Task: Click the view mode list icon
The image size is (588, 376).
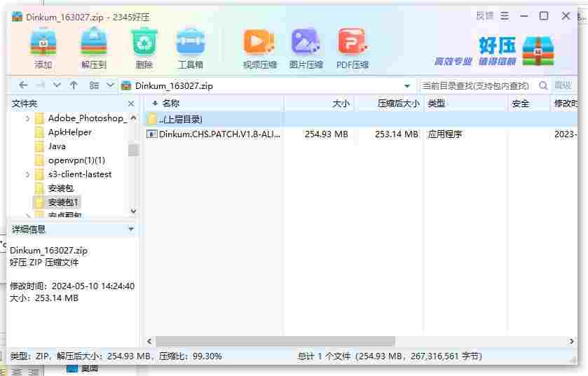Action: pos(94,85)
